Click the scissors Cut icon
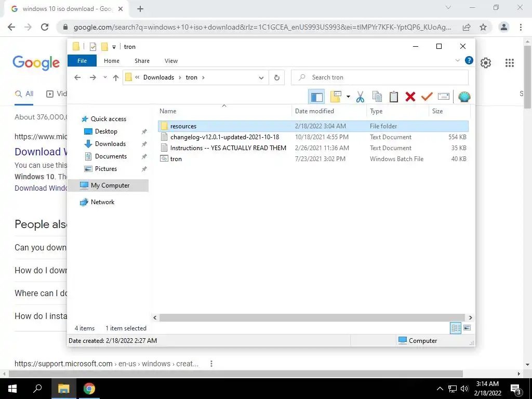The image size is (532, 399). [x=360, y=97]
